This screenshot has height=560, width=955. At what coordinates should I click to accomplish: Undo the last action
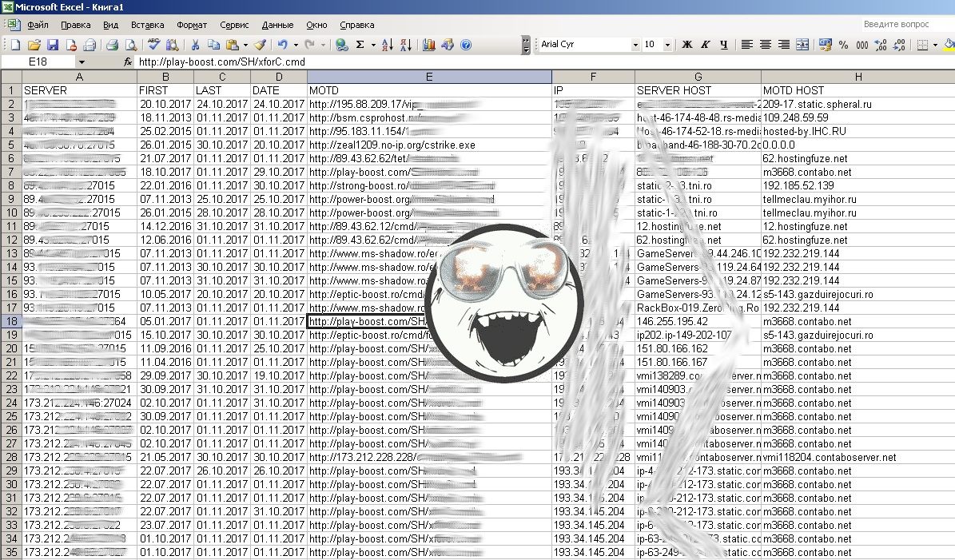(x=283, y=45)
